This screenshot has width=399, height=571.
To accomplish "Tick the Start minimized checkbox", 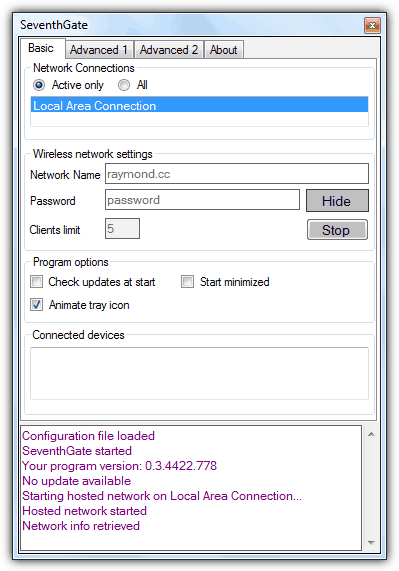I will (187, 282).
